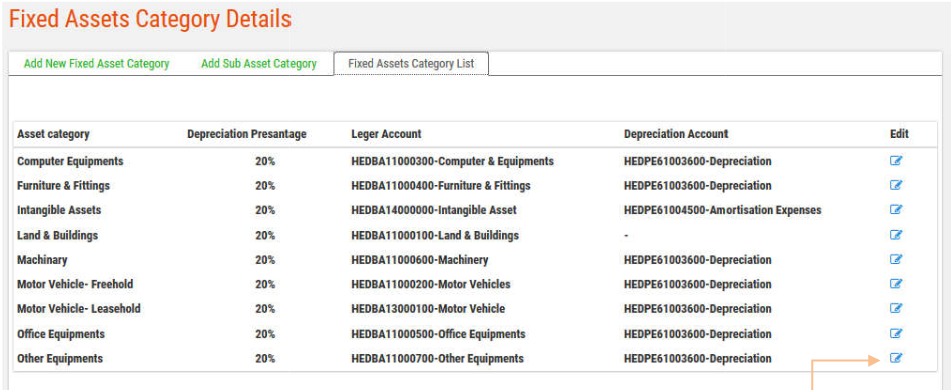Click HEDBA11000500-Office Equipments ledger account
The height and width of the screenshot is (390, 951).
pyautogui.click(x=439, y=334)
